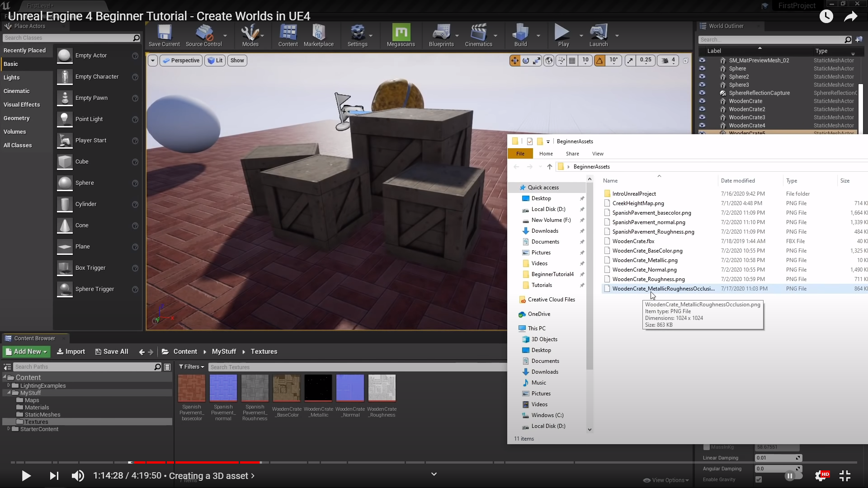Click the Build lighting icon
This screenshot has height=488, width=868.
click(x=520, y=35)
